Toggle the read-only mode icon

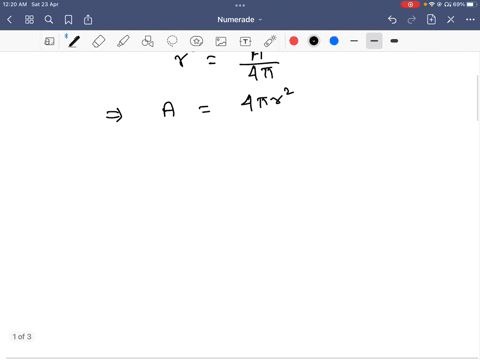tap(49, 41)
